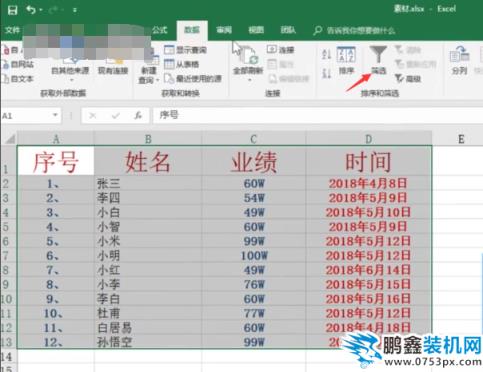This screenshot has height=372, width=483.
Task: Expand the Name Box dropdown arrow
Action: (x=55, y=115)
